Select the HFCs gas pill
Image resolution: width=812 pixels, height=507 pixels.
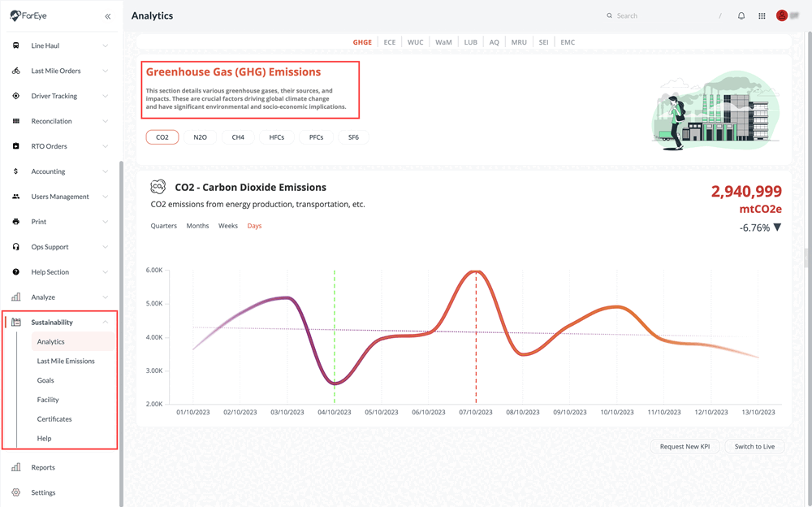click(277, 137)
